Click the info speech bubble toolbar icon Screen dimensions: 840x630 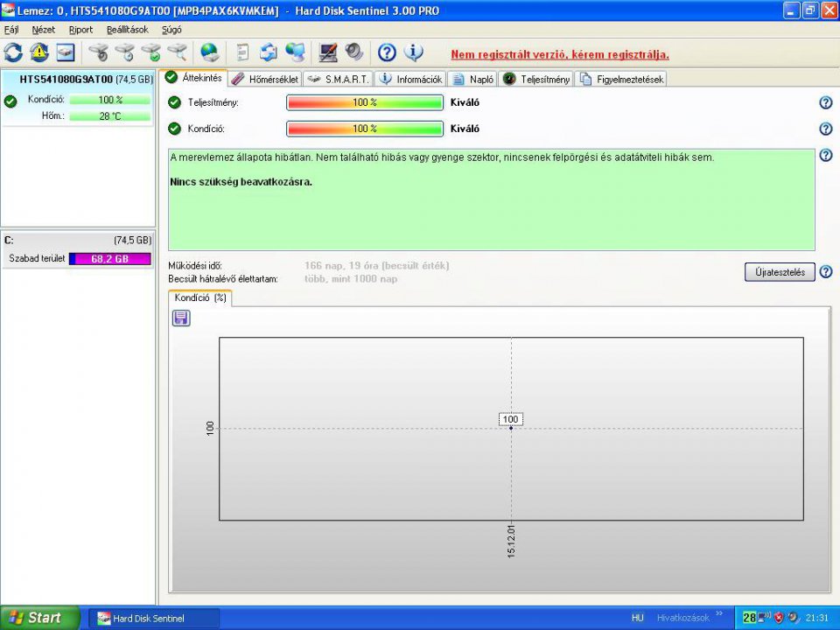pos(413,52)
